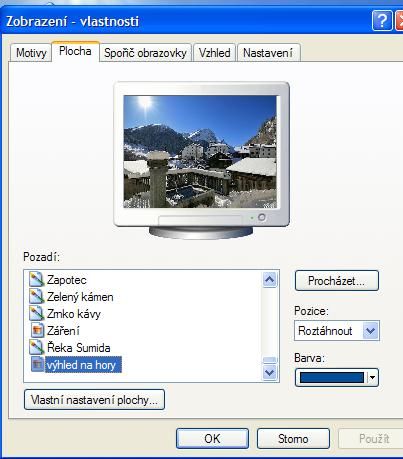Click the Zelený kámen wallpaper icon
The width and height of the screenshot is (403, 459).
pyautogui.click(x=36, y=297)
